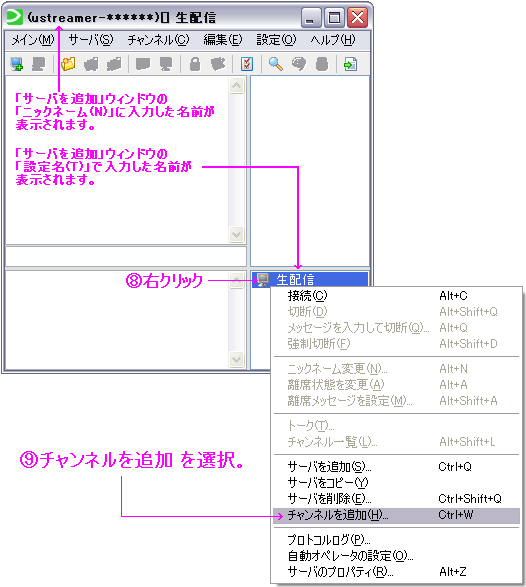
Task: Open the サーバ(S) menu
Action: pyautogui.click(x=91, y=40)
